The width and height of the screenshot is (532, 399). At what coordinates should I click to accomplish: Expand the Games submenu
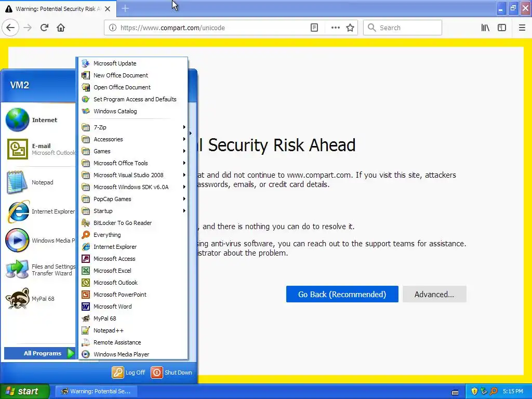134,151
